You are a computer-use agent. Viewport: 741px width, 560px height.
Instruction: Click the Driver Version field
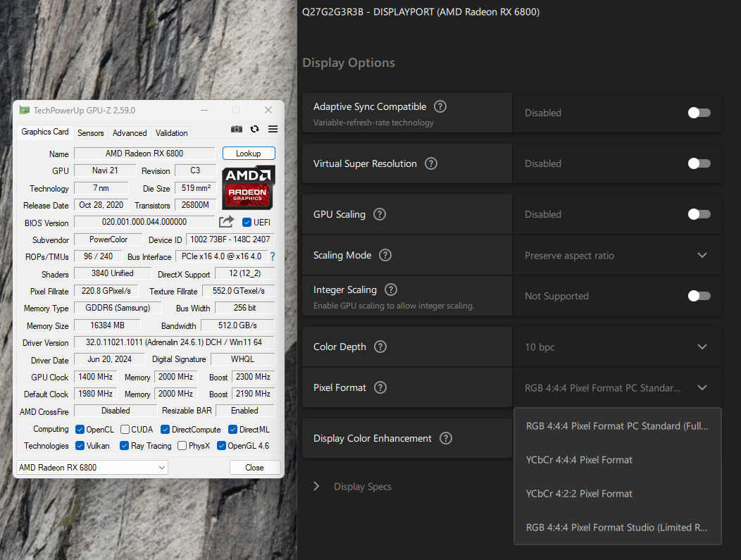click(x=174, y=342)
